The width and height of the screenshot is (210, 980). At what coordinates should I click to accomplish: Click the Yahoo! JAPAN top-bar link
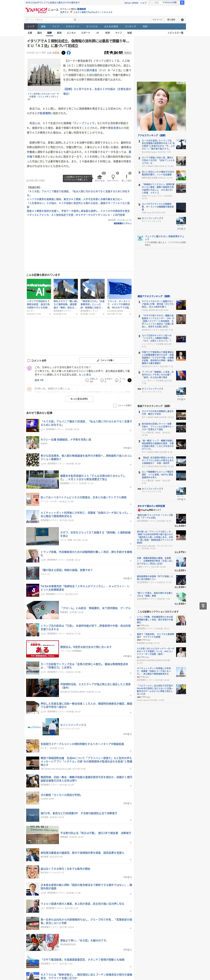(131, 3)
